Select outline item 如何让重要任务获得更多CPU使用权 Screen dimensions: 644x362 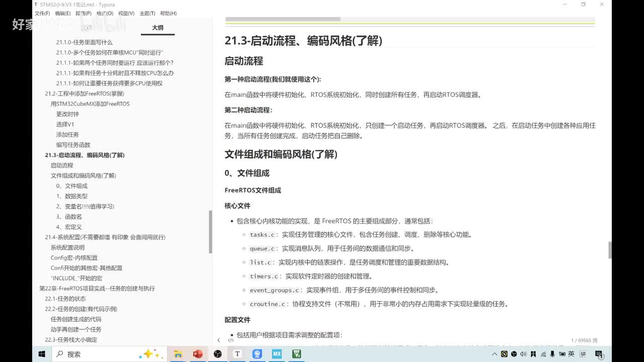(109, 83)
